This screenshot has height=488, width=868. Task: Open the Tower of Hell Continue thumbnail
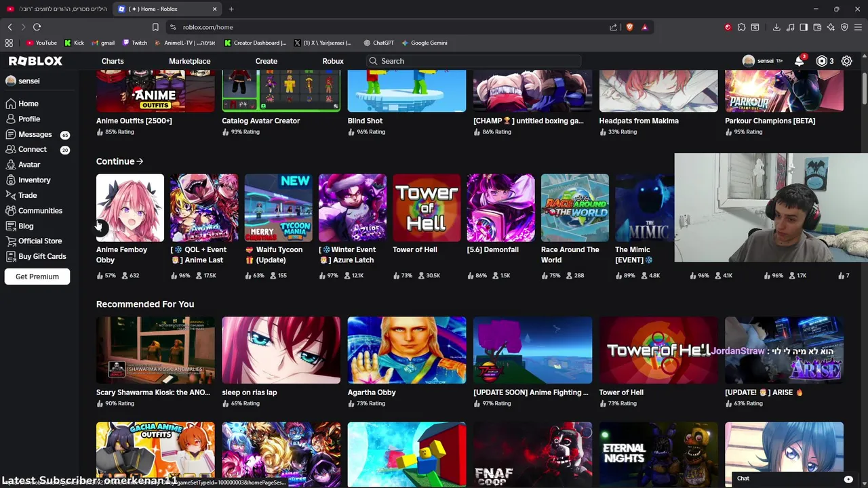pyautogui.click(x=427, y=207)
